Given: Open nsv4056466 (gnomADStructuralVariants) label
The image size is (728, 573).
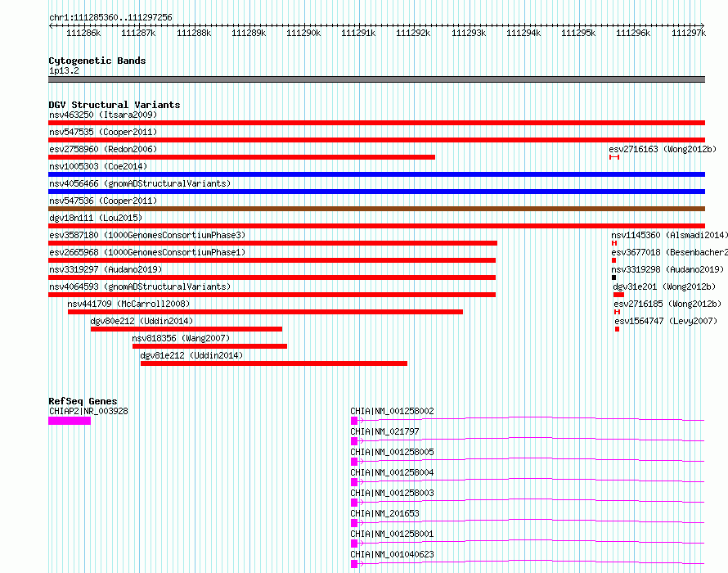Looking at the screenshot, I should tap(140, 183).
